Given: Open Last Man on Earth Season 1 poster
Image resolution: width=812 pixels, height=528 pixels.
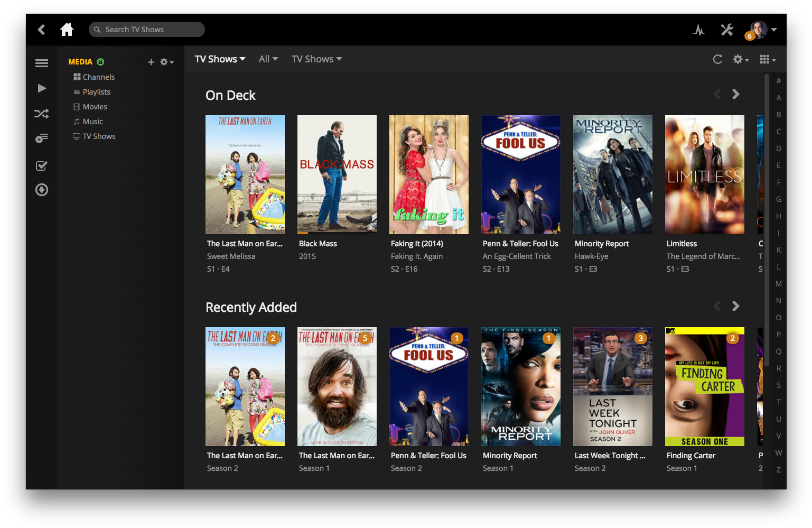Looking at the screenshot, I should pos(337,386).
